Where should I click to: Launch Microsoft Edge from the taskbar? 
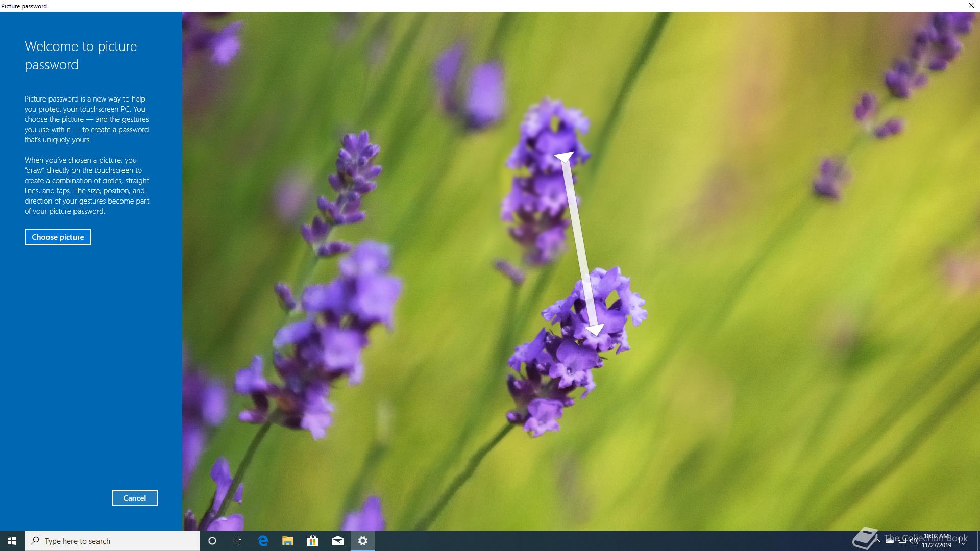coord(263,541)
